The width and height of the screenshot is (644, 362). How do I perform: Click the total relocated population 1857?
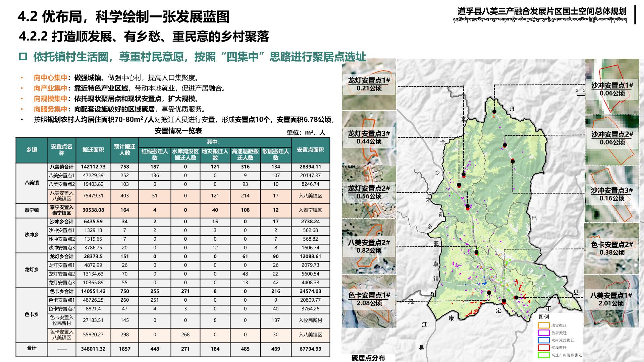coord(124,349)
